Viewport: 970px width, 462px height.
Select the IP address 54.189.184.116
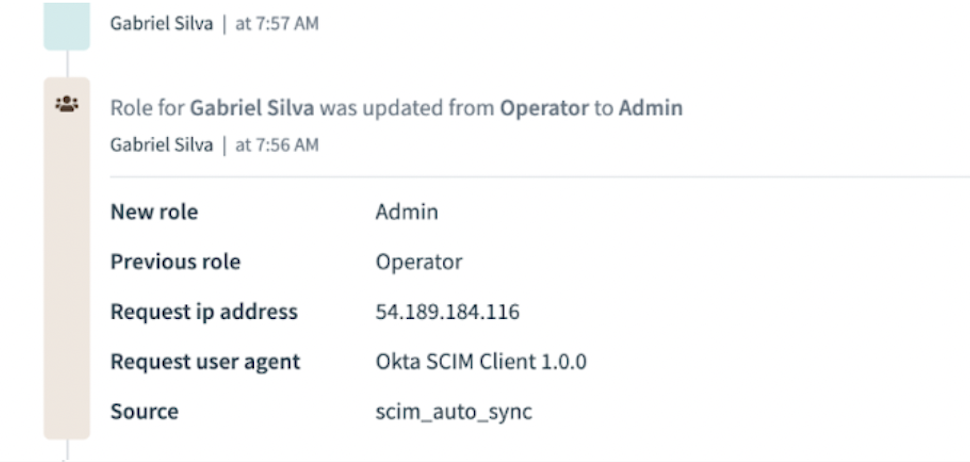[447, 312]
